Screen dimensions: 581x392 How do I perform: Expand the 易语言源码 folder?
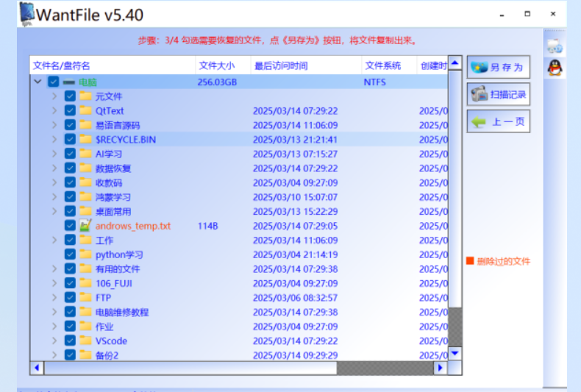[x=54, y=125]
